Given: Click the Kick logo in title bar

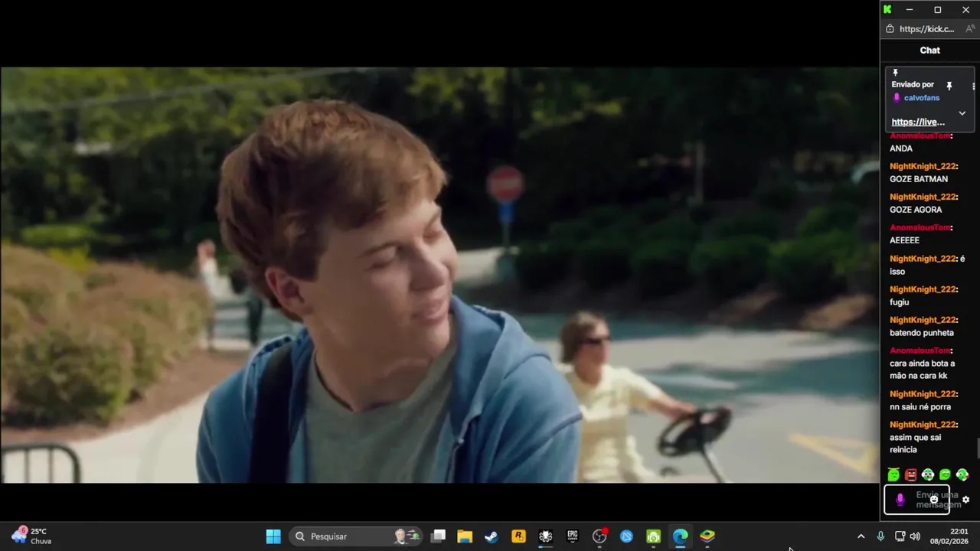Looking at the screenshot, I should 887,9.
